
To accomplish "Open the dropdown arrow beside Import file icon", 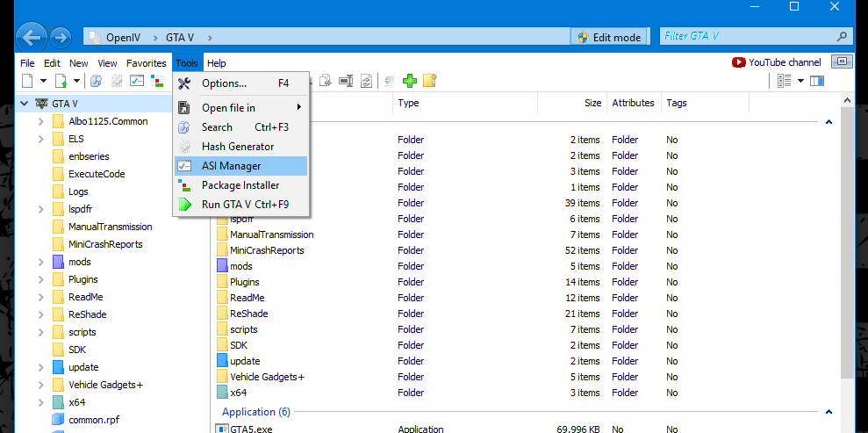I will (77, 81).
